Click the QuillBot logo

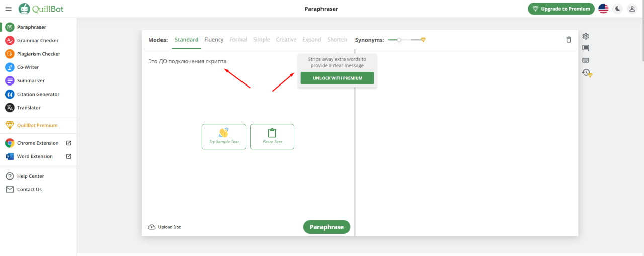point(41,9)
